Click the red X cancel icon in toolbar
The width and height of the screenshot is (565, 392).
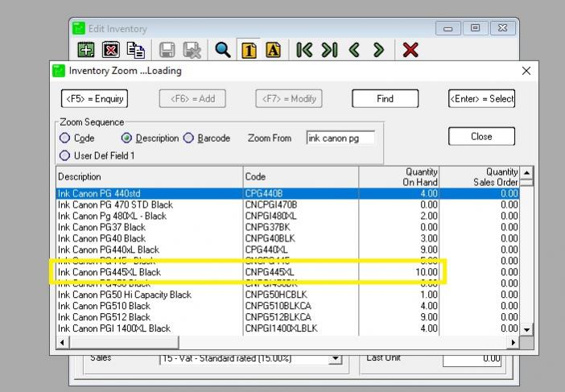pyautogui.click(x=410, y=50)
